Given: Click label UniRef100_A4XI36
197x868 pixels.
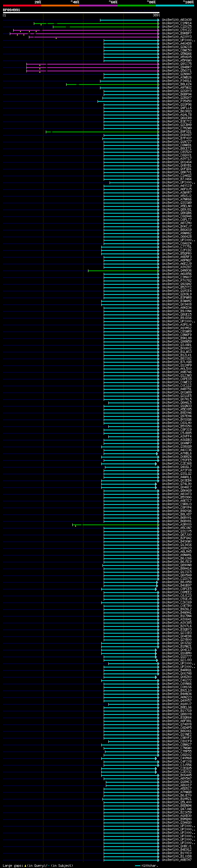Looking at the screenshot, I should [x=177, y=450].
